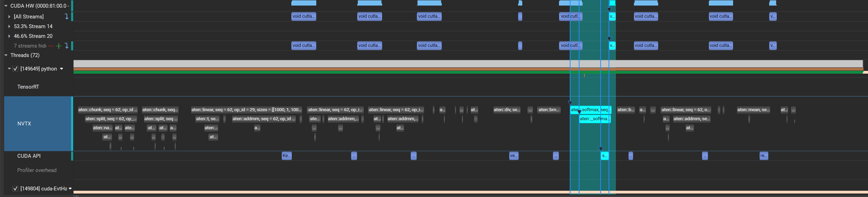Viewport: 868px width, 197px height.
Task: Open the dropdown arrow after cuda-EvtHa thread
Action: click(x=70, y=189)
